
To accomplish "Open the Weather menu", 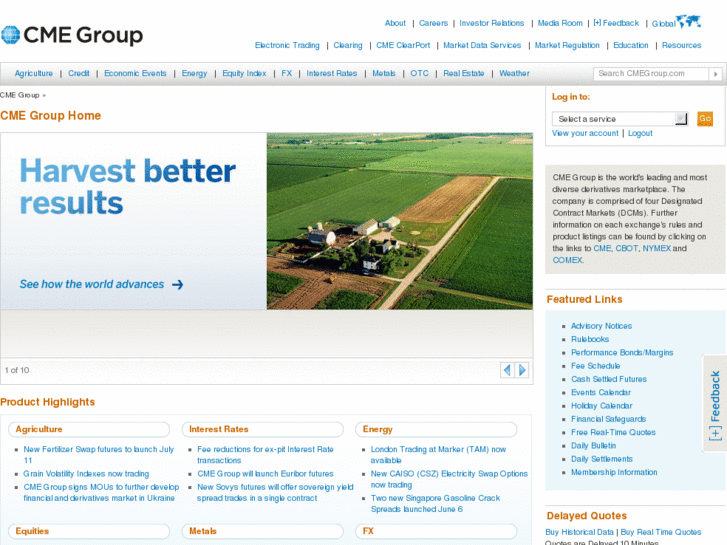I will pos(514,73).
